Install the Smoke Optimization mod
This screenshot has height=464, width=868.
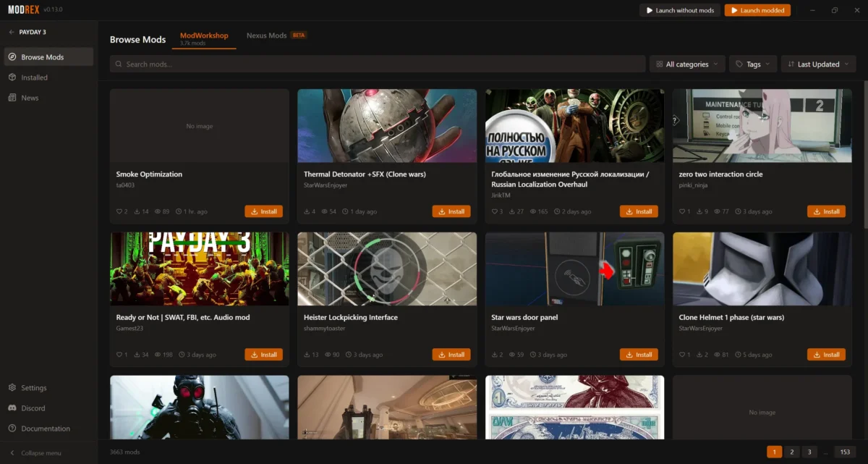pos(263,211)
